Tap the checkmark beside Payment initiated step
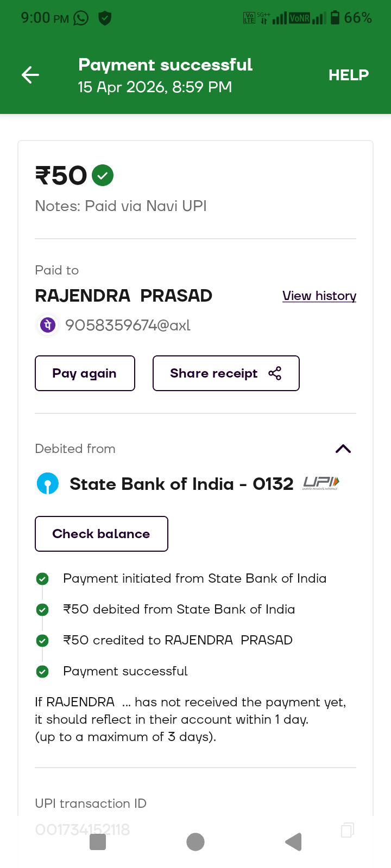 point(42,579)
